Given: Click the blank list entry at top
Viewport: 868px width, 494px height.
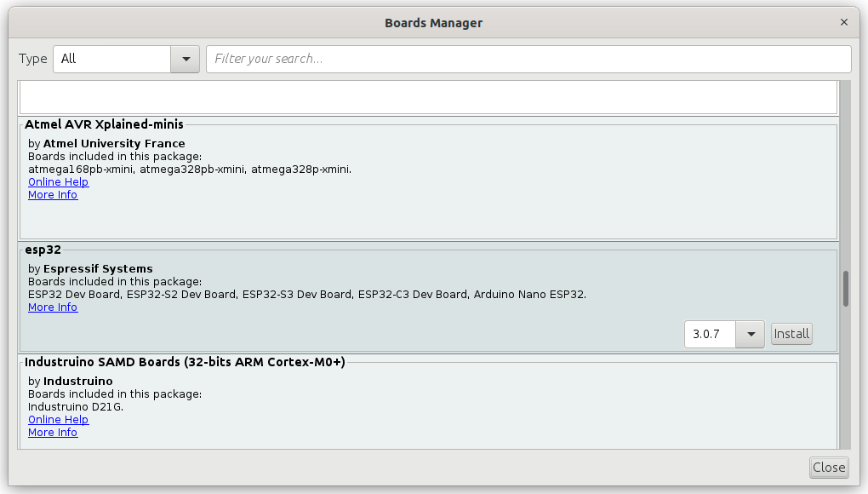Looking at the screenshot, I should click(x=428, y=97).
